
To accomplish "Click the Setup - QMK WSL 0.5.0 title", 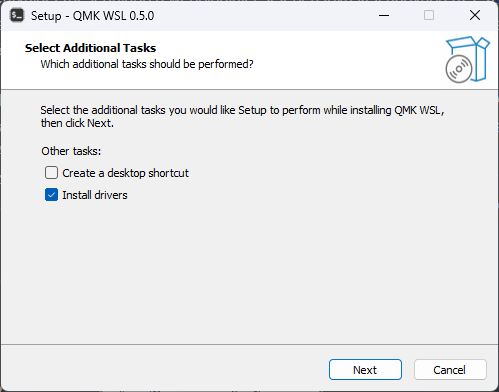I will (x=92, y=16).
